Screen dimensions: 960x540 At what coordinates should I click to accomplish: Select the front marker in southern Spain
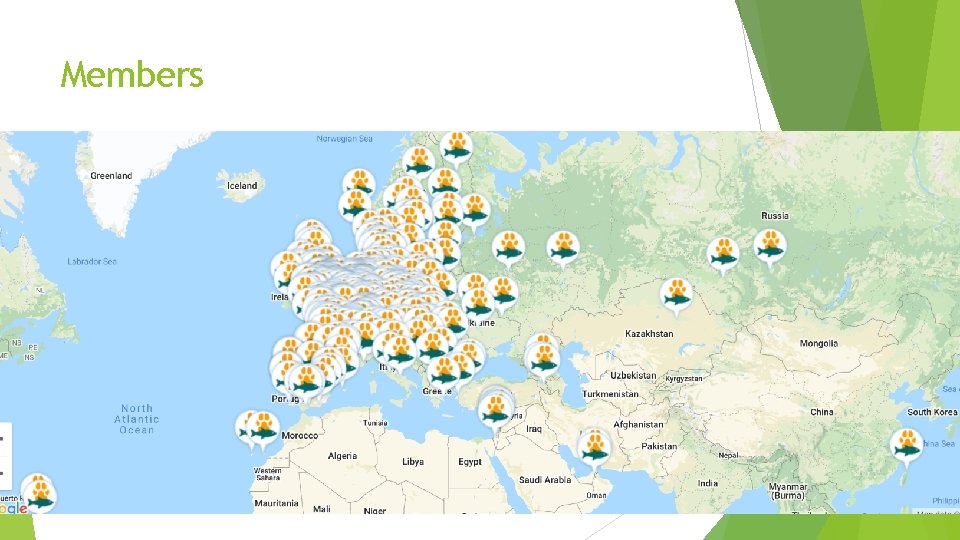[x=306, y=382]
